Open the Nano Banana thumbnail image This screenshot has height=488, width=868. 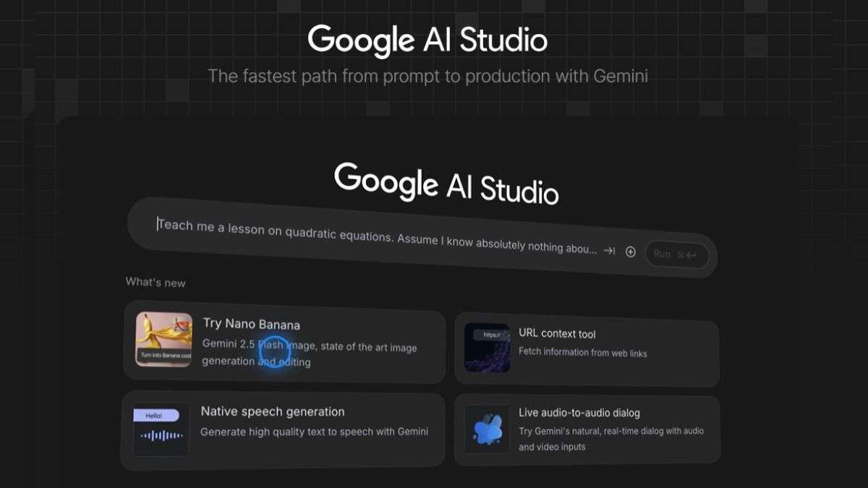[x=164, y=339]
